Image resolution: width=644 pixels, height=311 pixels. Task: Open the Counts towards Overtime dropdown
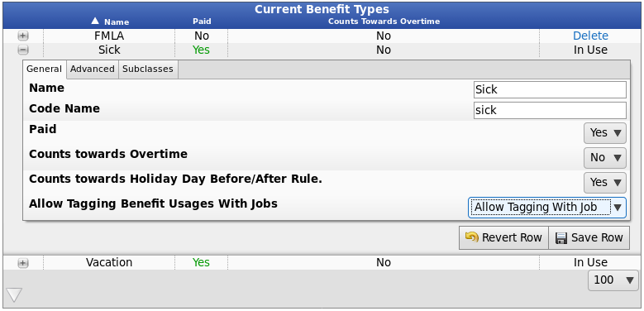click(x=605, y=158)
